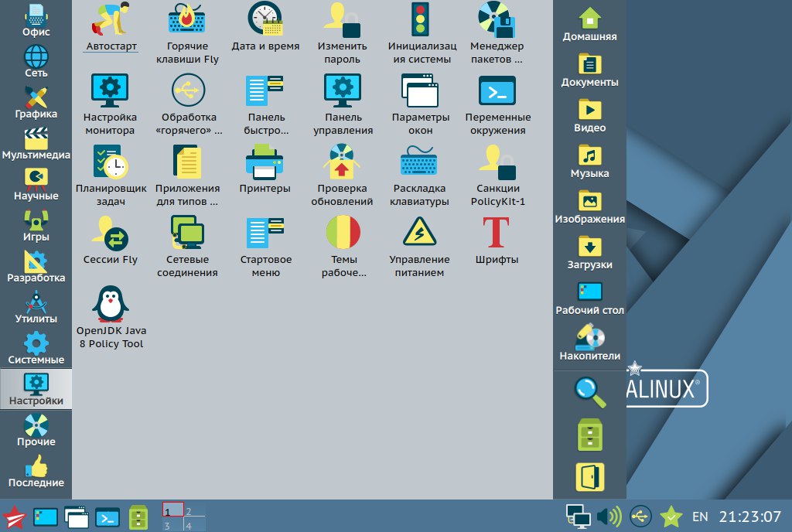Open Параметры окон
This screenshot has width=792, height=532.
click(420, 104)
